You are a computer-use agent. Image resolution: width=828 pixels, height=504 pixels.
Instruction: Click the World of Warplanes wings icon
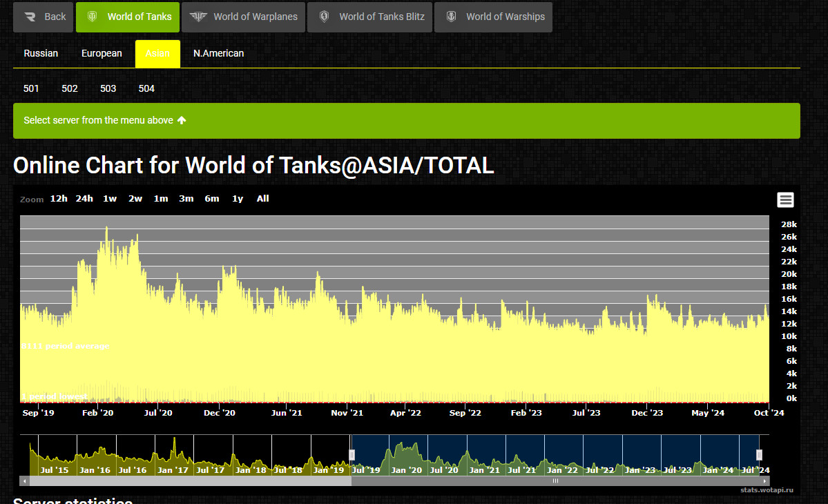(198, 17)
